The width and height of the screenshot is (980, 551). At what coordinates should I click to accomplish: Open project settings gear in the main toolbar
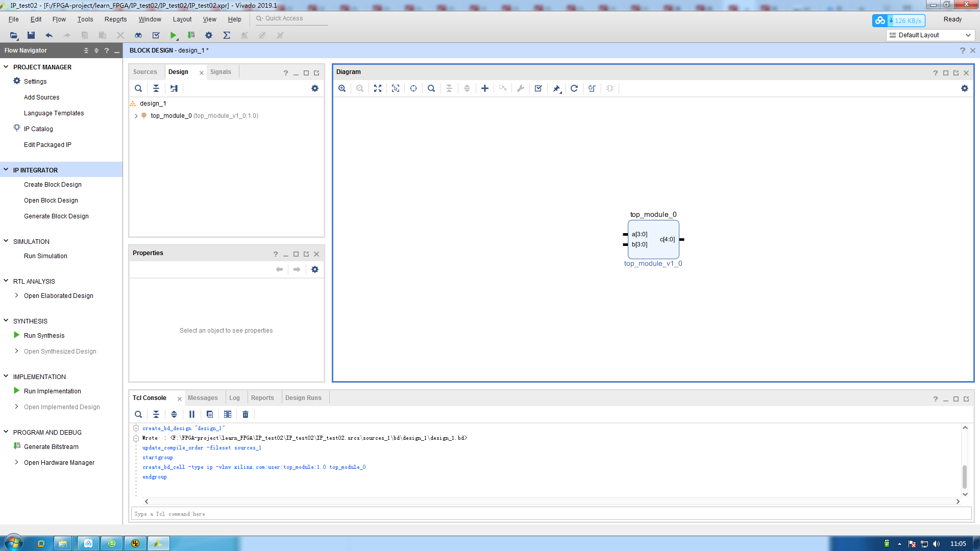point(209,35)
